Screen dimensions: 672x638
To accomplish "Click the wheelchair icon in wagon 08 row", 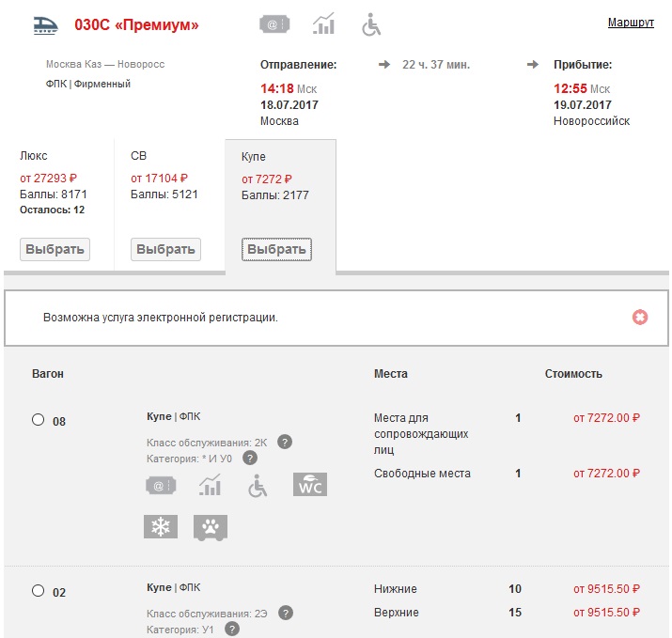I will [x=258, y=485].
